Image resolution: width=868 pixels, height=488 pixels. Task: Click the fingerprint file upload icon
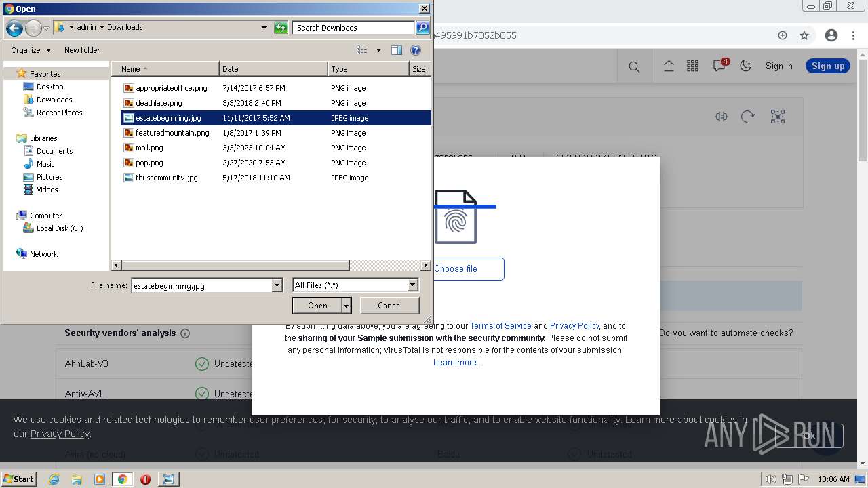point(456,217)
